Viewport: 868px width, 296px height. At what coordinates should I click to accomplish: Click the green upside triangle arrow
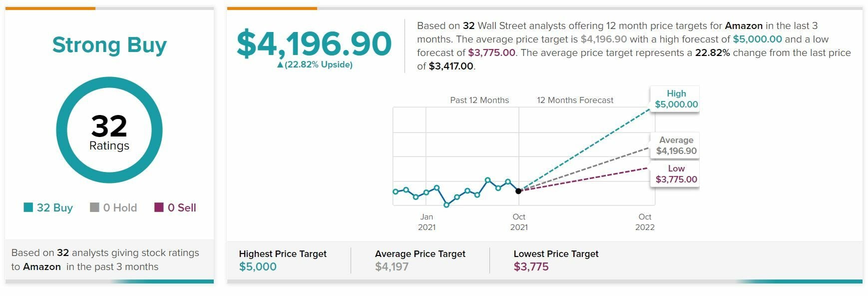pos(280,65)
